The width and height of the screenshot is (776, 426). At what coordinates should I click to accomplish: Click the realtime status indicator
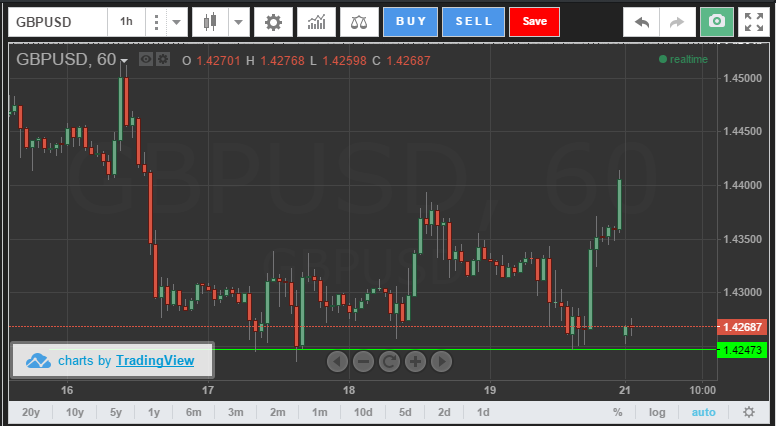683,59
